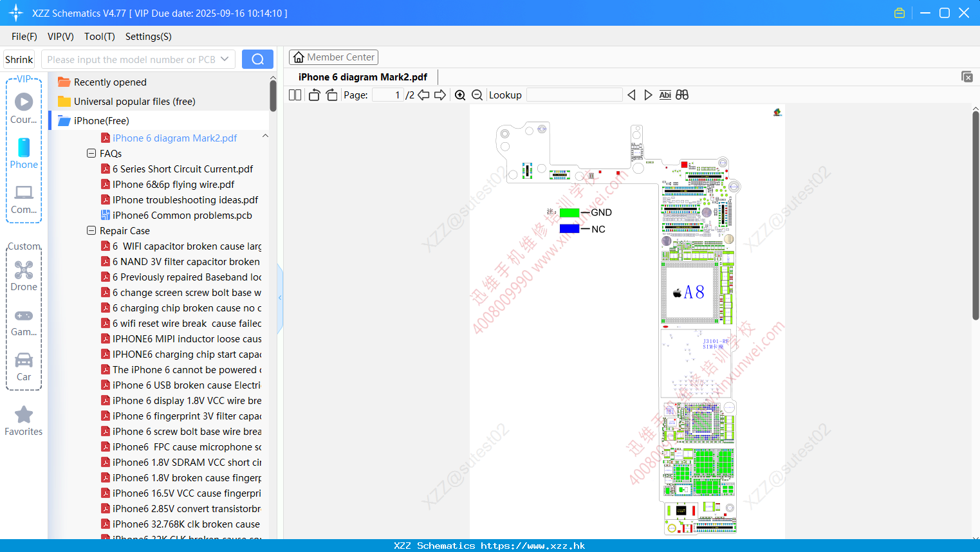The image size is (980, 552).
Task: Open model number dropdown arrow
Action: pyautogui.click(x=225, y=59)
